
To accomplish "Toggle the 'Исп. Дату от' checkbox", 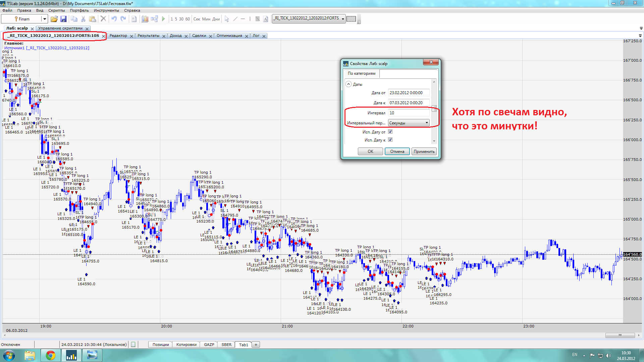I will pos(390,132).
